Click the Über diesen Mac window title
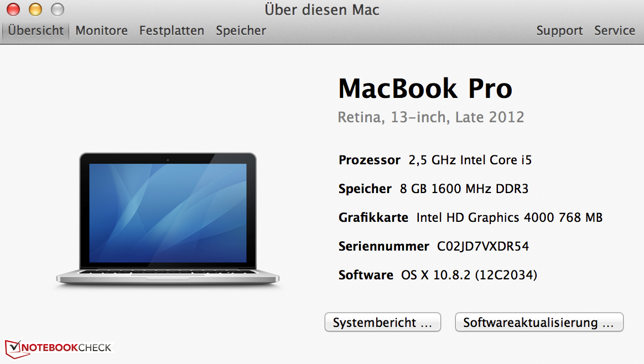Screen dimensions: 644x364 click(322, 9)
